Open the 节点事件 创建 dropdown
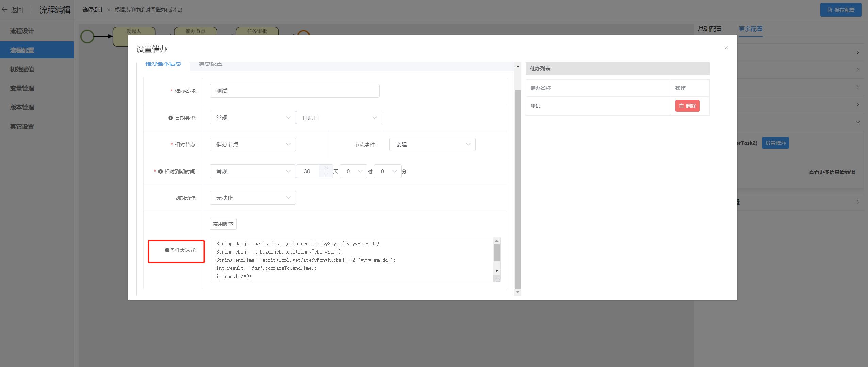 coord(432,144)
